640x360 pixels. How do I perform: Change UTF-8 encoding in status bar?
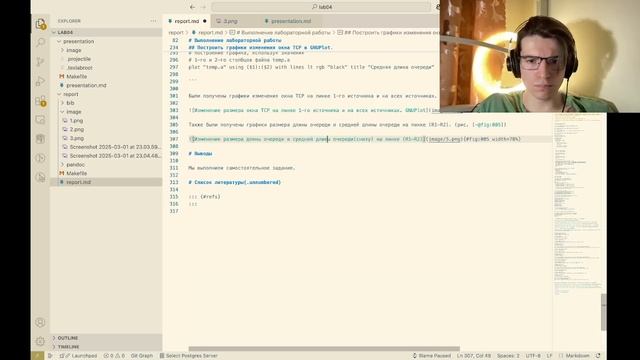(x=533, y=356)
